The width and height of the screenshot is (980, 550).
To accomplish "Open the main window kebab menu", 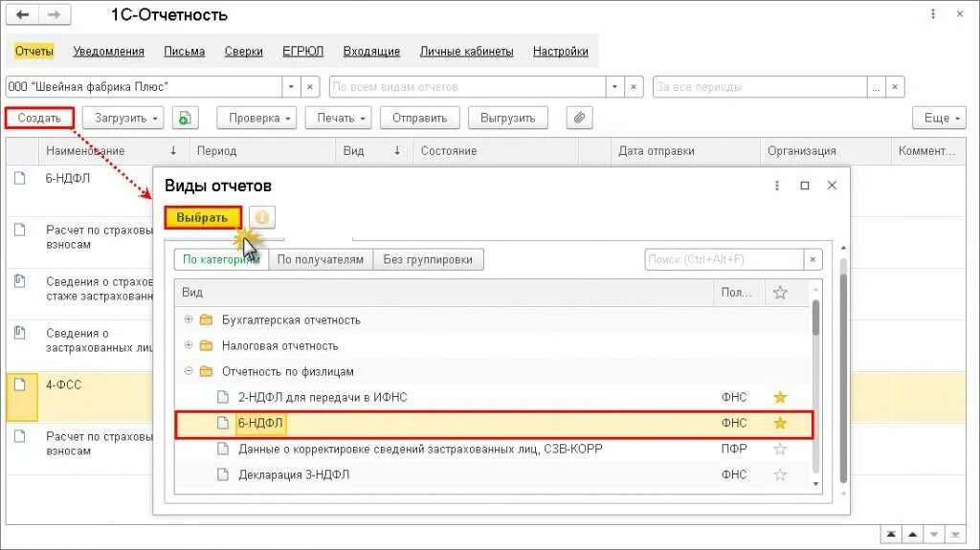I will coord(933,13).
